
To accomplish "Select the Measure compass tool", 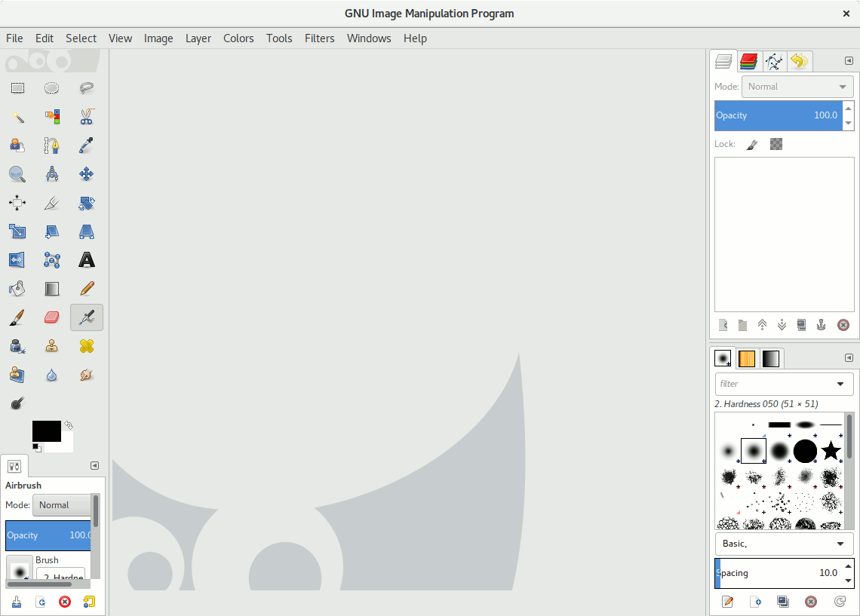I will (x=51, y=174).
